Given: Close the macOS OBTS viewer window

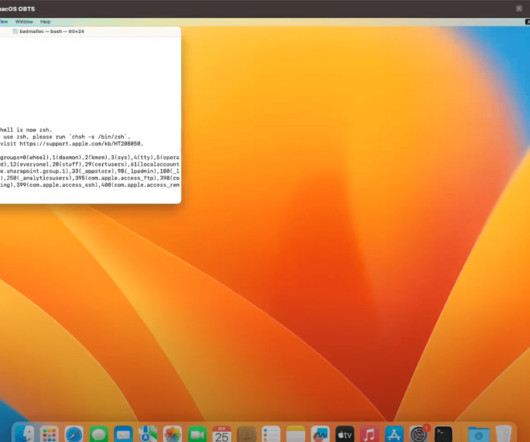Looking at the screenshot, I should [519, 8].
